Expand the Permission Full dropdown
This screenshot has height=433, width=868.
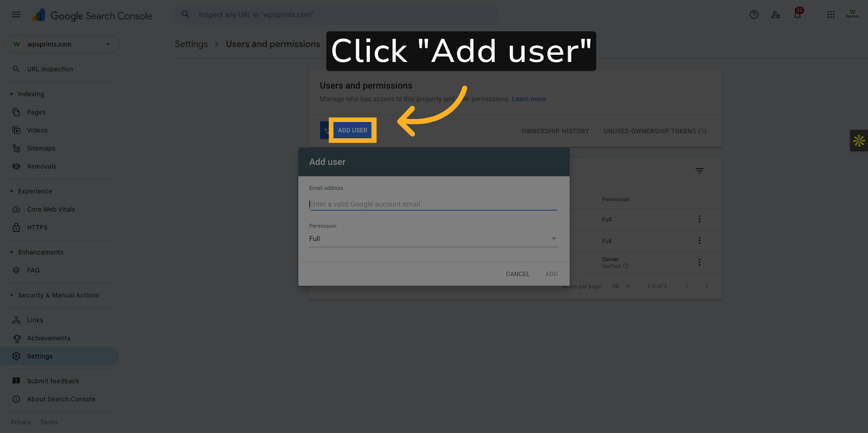click(x=433, y=239)
